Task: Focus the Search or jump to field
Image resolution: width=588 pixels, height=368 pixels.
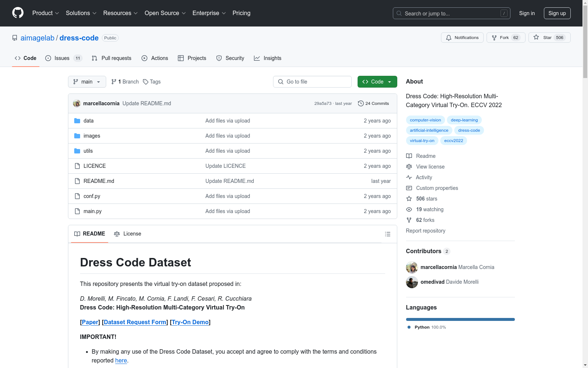Action: 452,13
